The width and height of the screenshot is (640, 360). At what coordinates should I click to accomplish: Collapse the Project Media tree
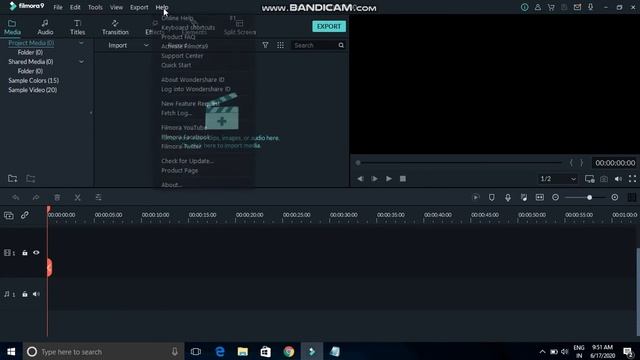[x=81, y=43]
